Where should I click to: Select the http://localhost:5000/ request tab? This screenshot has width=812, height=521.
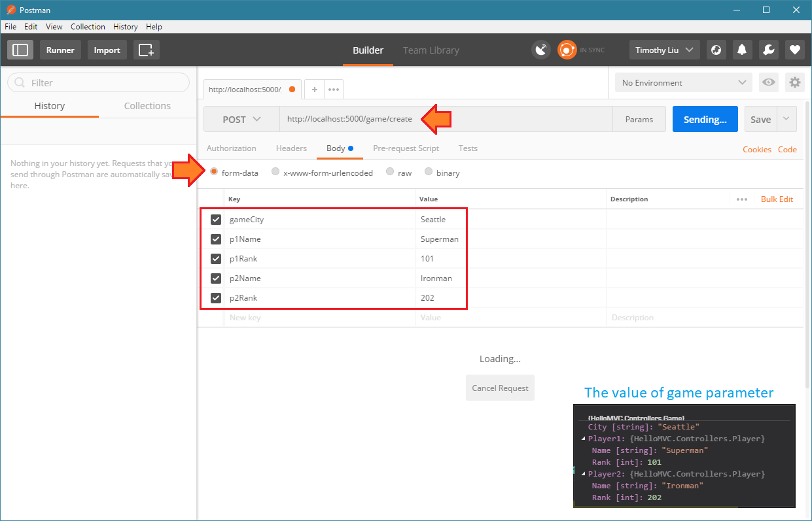(252, 90)
